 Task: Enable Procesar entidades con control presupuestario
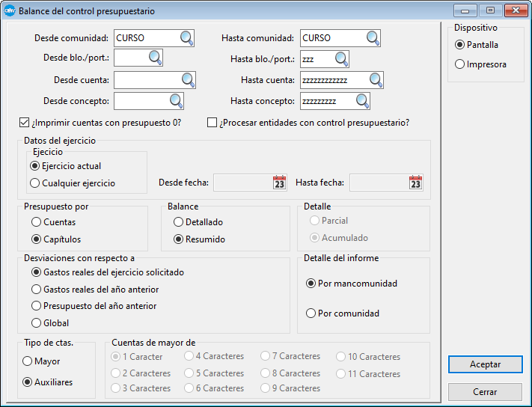pos(212,123)
